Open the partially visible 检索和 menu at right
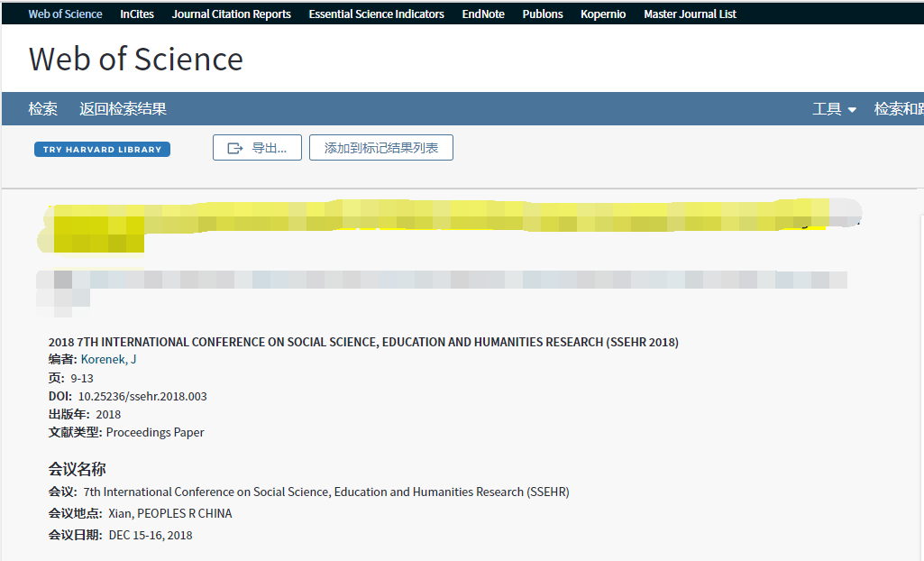 898,109
